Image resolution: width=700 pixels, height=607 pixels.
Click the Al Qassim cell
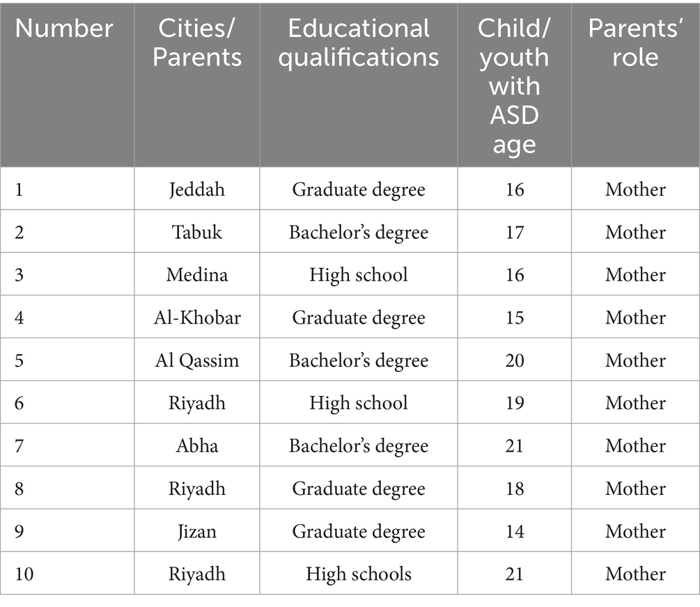pos(197,361)
